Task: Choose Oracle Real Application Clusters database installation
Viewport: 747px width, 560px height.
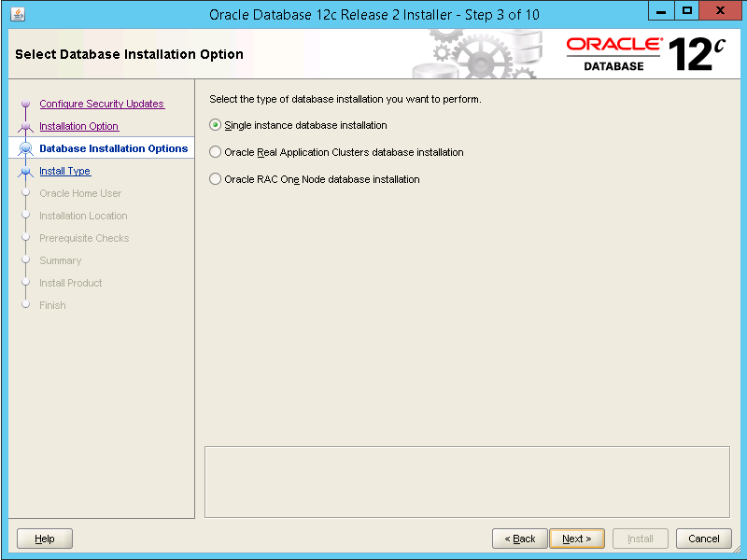Action: [216, 152]
